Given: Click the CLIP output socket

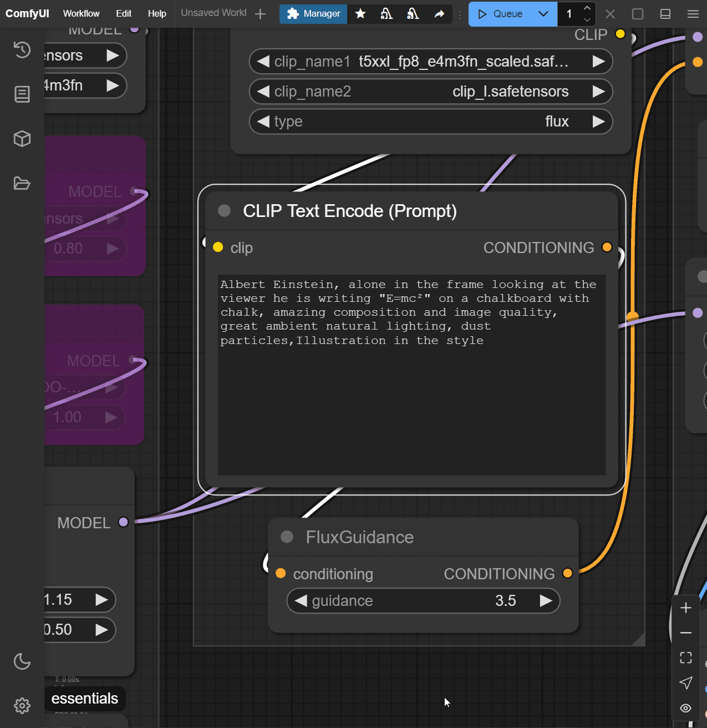Looking at the screenshot, I should (x=620, y=34).
